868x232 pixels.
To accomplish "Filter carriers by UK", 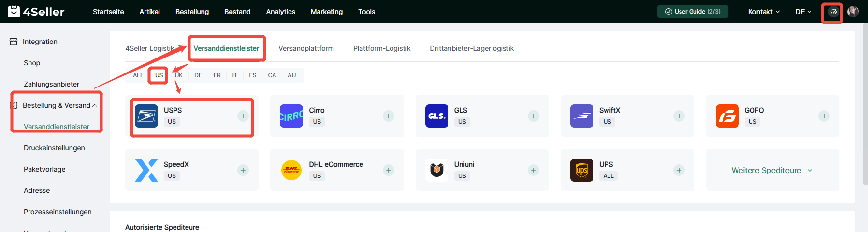I will (179, 75).
